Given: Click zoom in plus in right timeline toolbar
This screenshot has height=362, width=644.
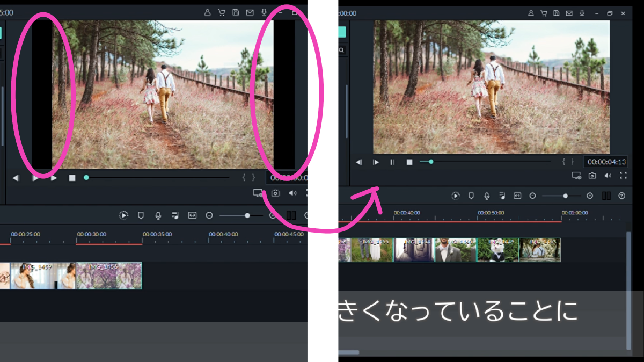Looking at the screenshot, I should tap(590, 196).
